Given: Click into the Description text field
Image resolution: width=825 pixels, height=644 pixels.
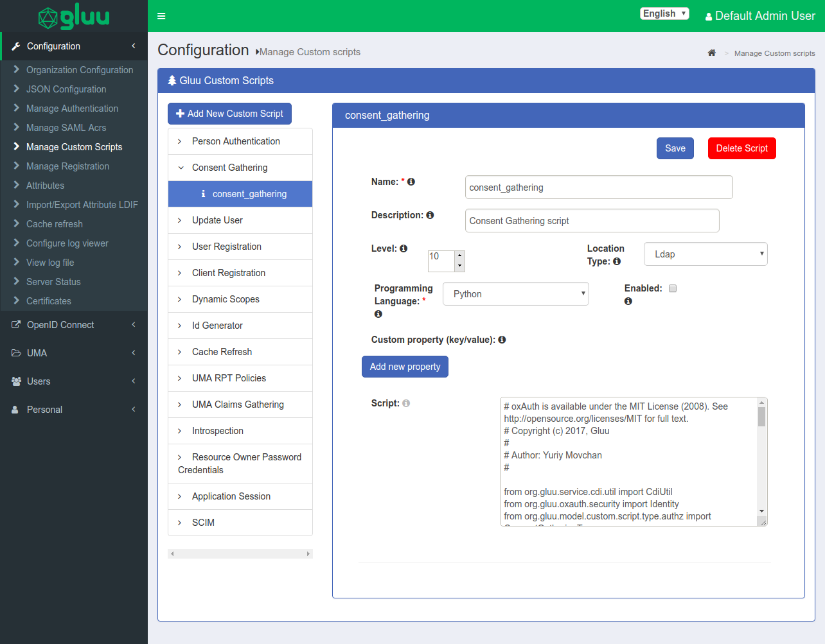Looking at the screenshot, I should click(591, 221).
